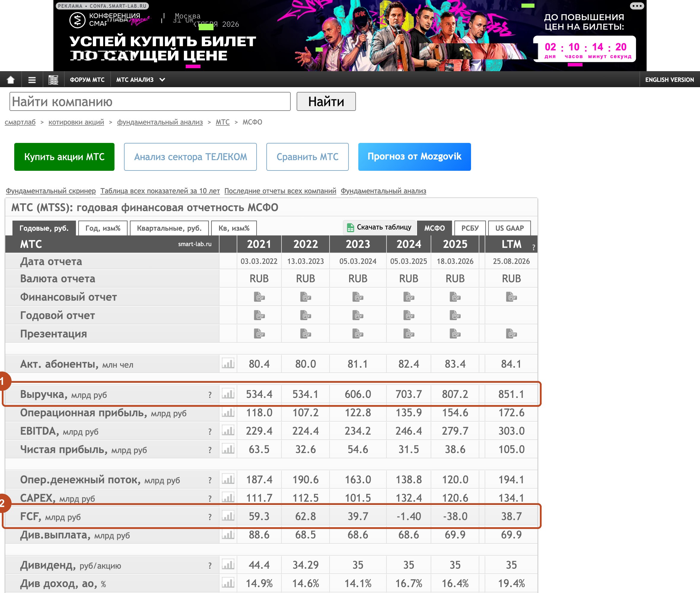This screenshot has width=700, height=593.
Task: Click the help mark next to Дивиденд
Action: coord(210,566)
